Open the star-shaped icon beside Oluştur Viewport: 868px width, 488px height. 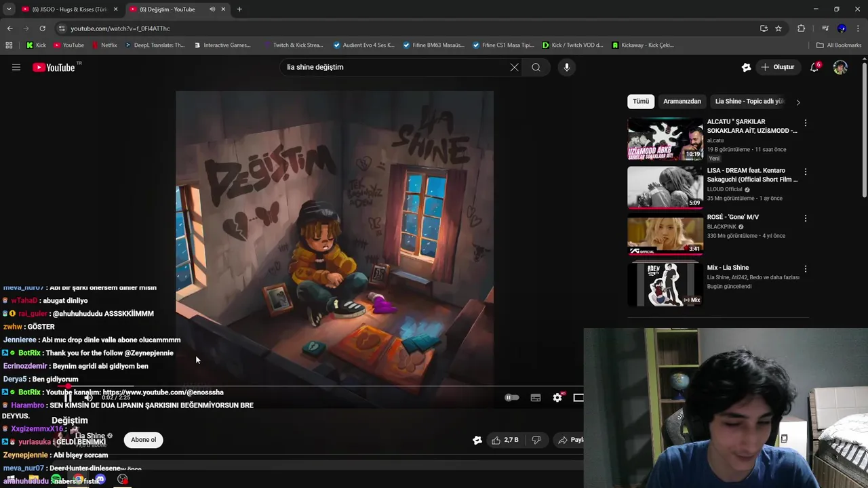coord(746,67)
